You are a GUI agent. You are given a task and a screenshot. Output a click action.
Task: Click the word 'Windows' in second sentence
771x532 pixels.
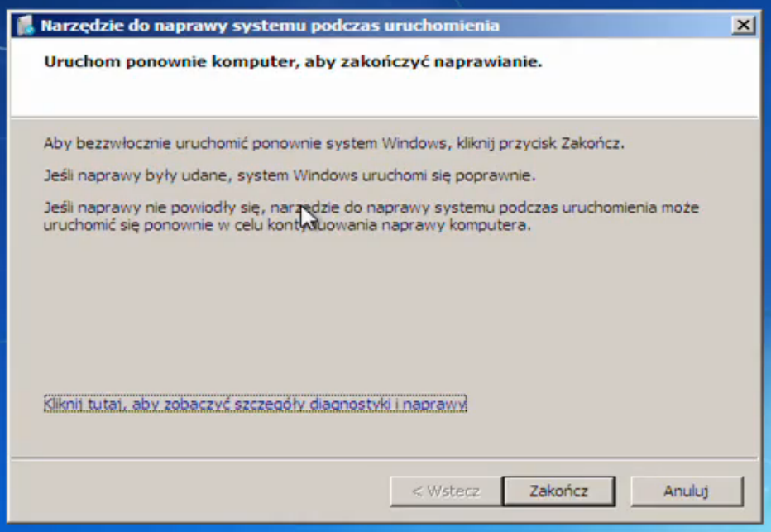(325, 175)
